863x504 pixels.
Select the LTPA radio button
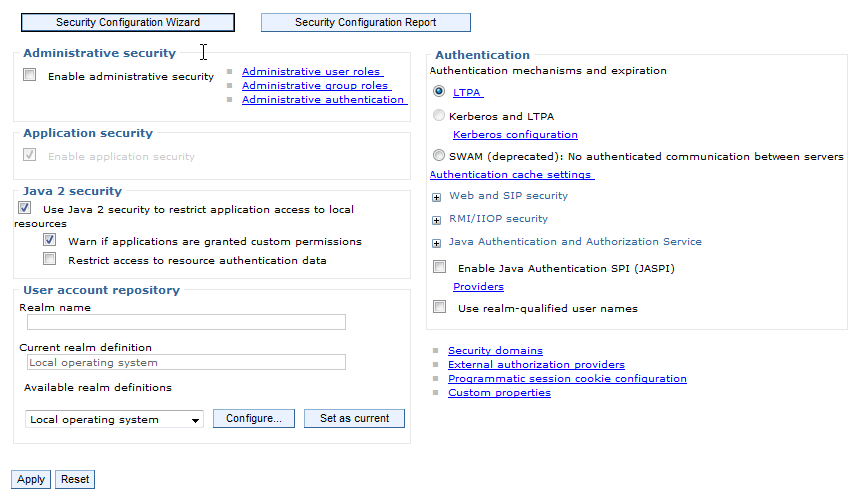pos(439,91)
